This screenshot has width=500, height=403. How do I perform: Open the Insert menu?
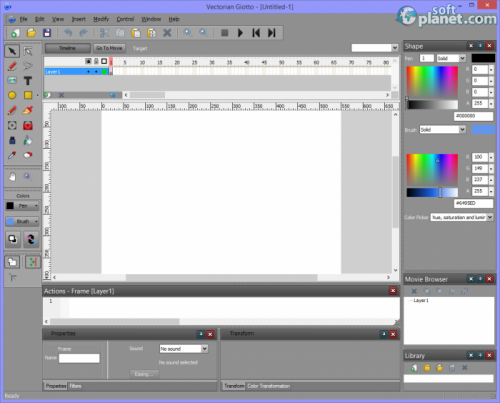[79, 19]
